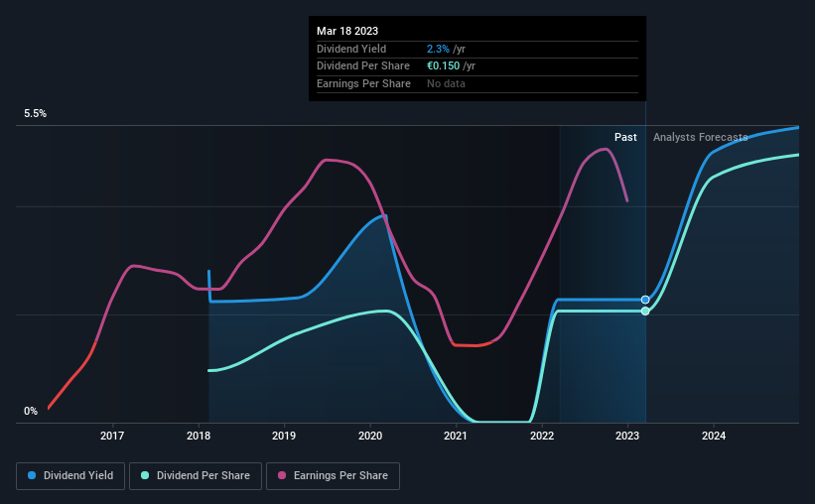Click the 0% y-axis label
Image resolution: width=815 pixels, height=504 pixels.
click(31, 411)
